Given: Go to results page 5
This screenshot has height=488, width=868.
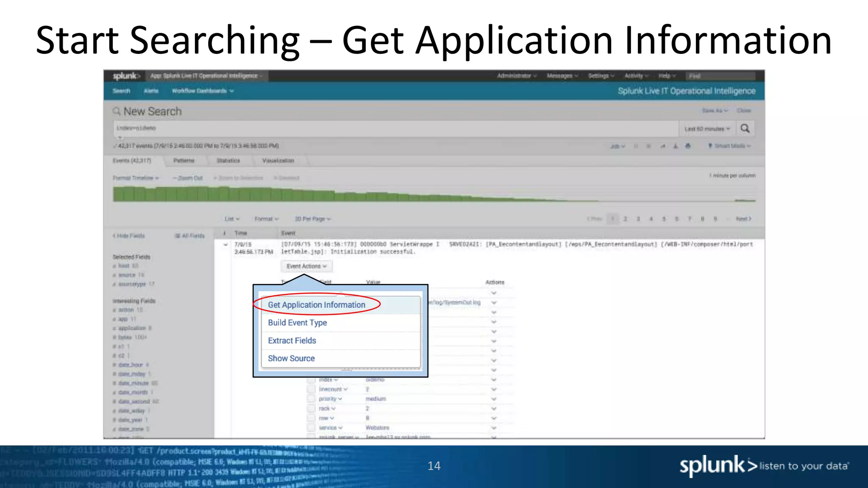Looking at the screenshot, I should (x=664, y=219).
